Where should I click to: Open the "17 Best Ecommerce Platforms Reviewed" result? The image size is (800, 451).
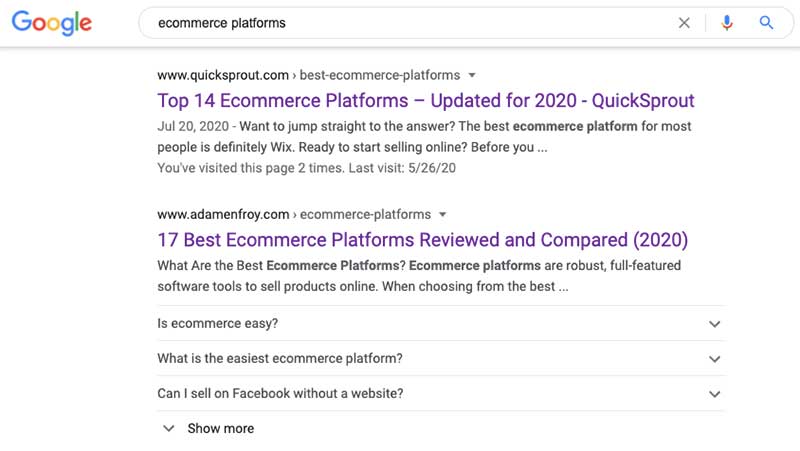click(x=422, y=240)
